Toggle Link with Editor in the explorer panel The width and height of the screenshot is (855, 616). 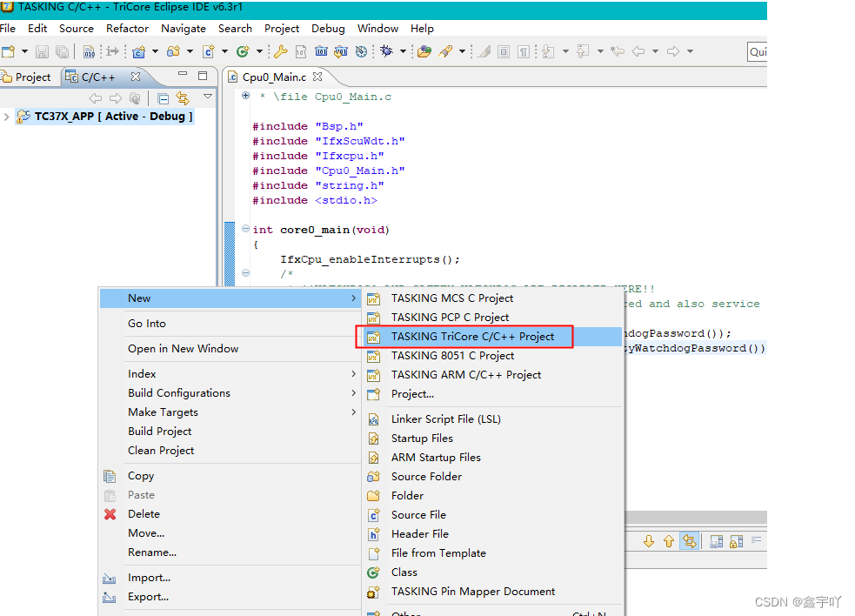pyautogui.click(x=183, y=97)
